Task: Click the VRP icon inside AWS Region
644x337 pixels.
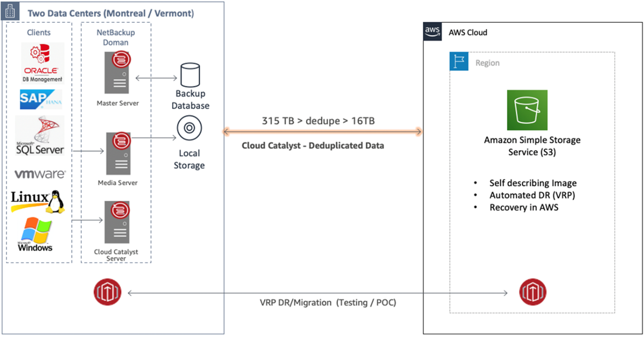Action: [x=532, y=292]
